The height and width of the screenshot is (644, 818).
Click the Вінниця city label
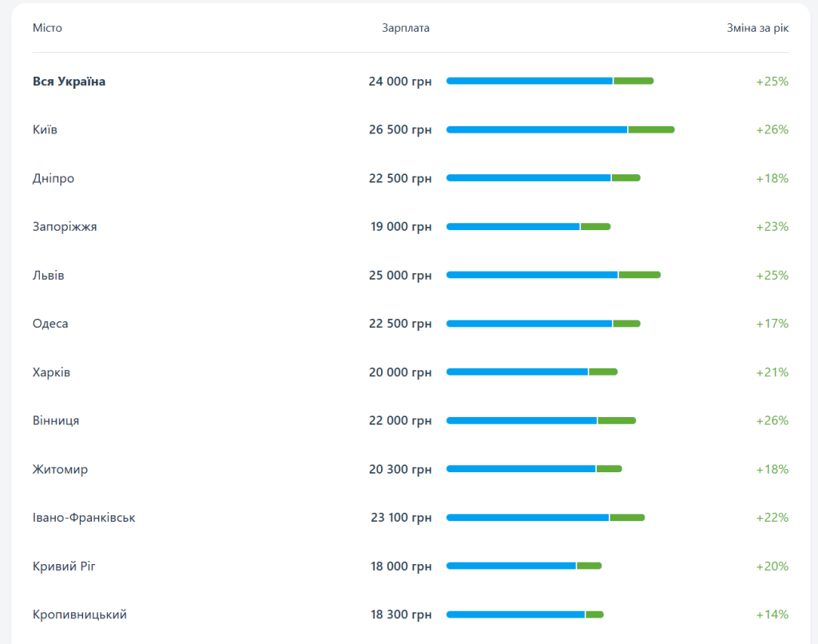[56, 420]
